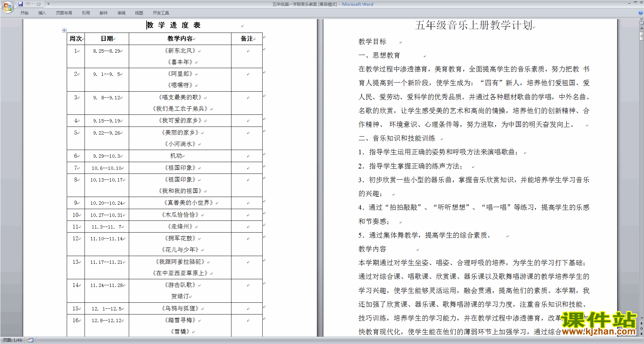Screen dimensions: 644x344
Task: Open the 邮件 ribbon tab
Action: coord(104,13)
